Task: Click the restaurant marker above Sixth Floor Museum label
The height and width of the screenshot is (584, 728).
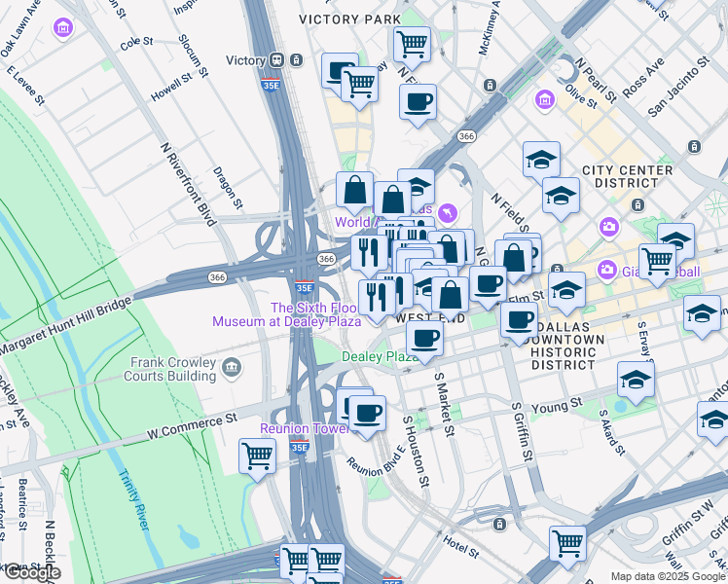Action: [x=377, y=298]
